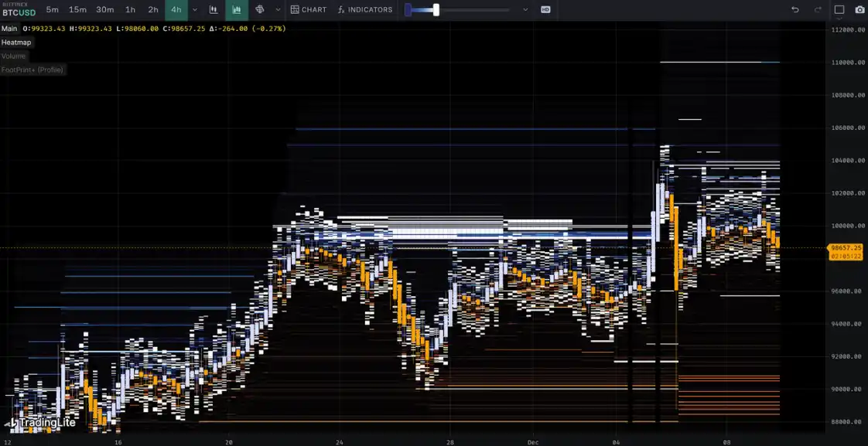Viewport: 868px width, 446px height.
Task: Select the footprint chart type icon
Action: (259, 10)
